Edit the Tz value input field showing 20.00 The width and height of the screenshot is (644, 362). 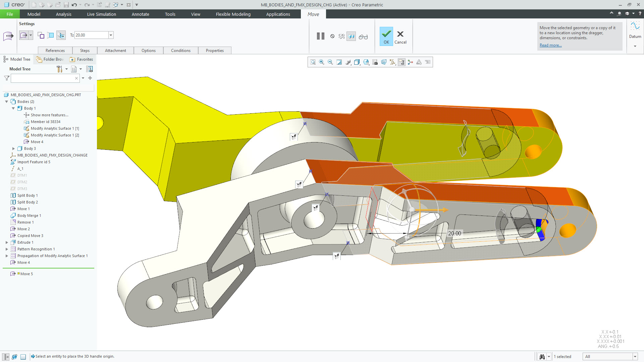(90, 35)
